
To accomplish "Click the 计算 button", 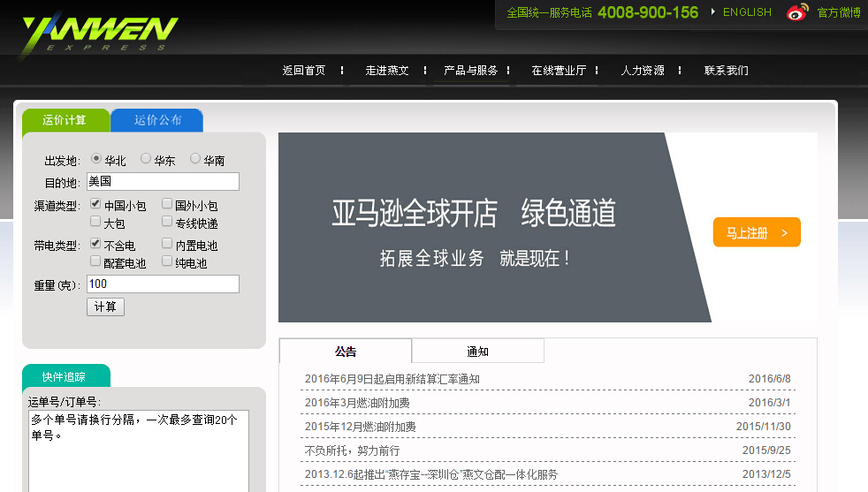I will (105, 307).
